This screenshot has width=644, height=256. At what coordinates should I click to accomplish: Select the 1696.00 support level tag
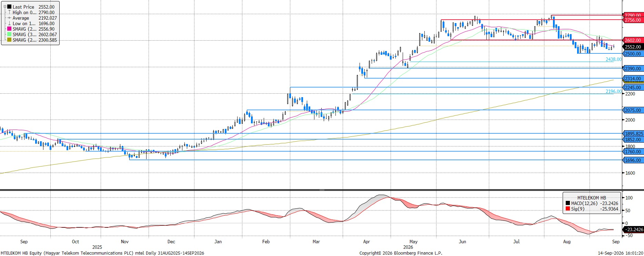pos(633,160)
